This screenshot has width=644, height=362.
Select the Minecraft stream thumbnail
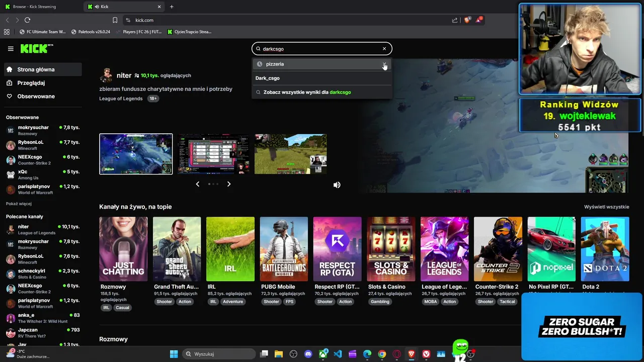290,154
